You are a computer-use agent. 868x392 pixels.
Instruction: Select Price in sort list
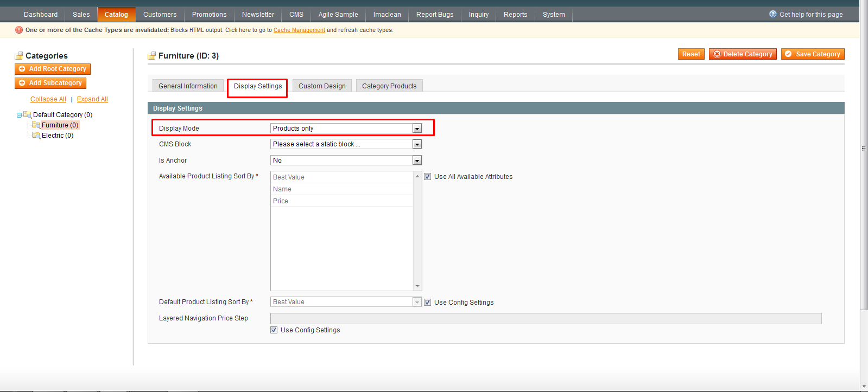tap(342, 201)
